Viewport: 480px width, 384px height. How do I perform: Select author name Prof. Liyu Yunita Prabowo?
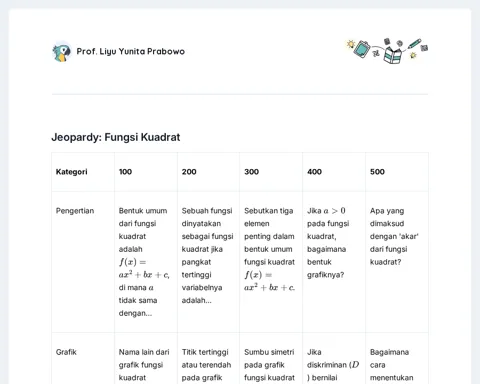pyautogui.click(x=131, y=51)
